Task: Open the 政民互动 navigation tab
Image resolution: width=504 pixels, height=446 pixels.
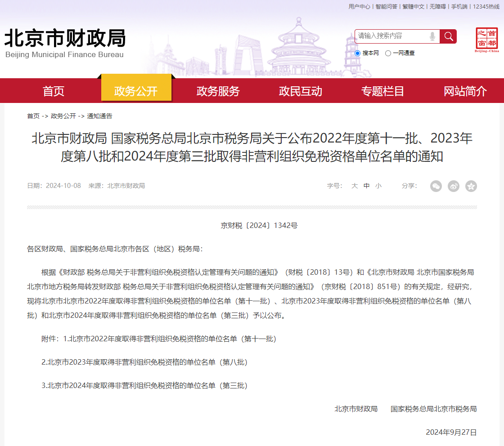Action: [x=301, y=91]
